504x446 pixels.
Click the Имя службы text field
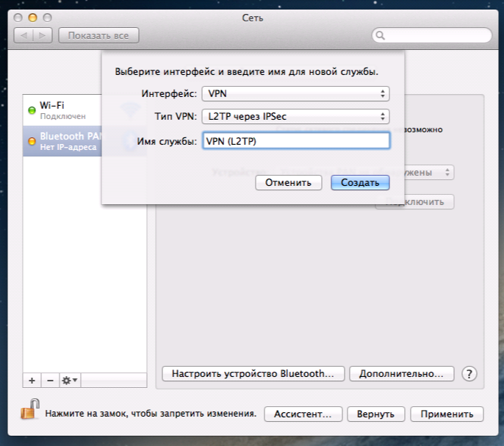click(x=295, y=141)
